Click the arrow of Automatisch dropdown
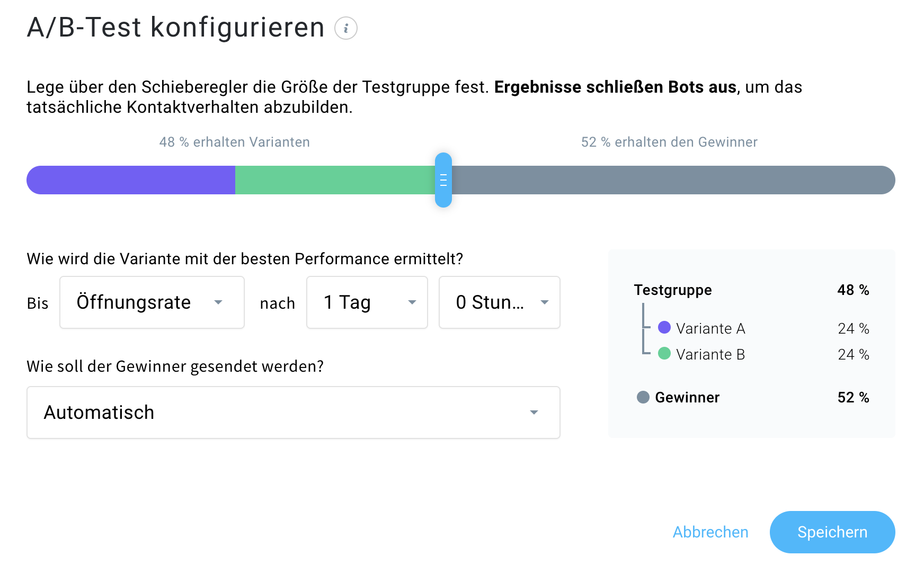 point(534,412)
